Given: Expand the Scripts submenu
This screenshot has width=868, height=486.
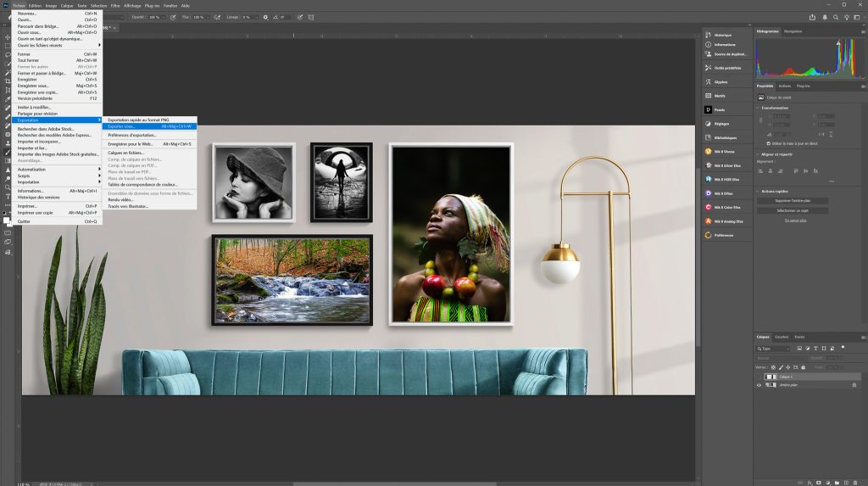Looking at the screenshot, I should (58, 176).
